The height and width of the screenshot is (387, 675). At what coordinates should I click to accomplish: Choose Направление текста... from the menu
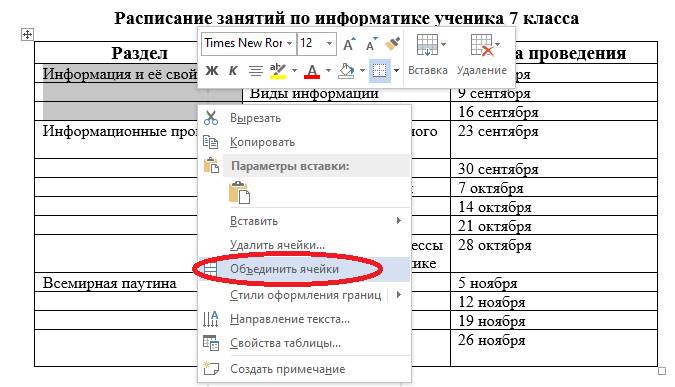[304, 319]
